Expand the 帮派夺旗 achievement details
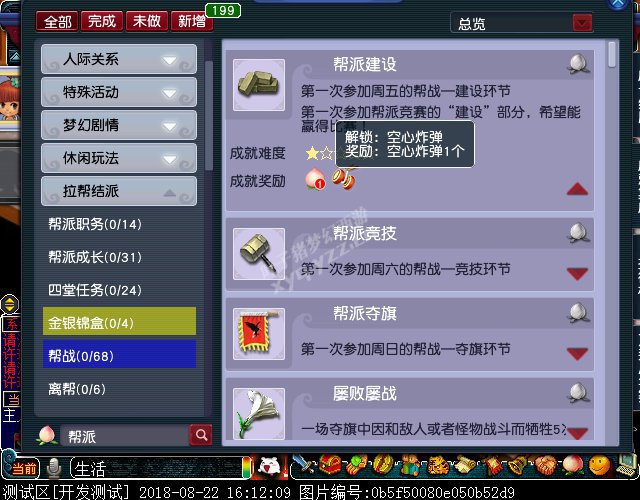Viewport: 640px width, 500px height. tap(577, 353)
